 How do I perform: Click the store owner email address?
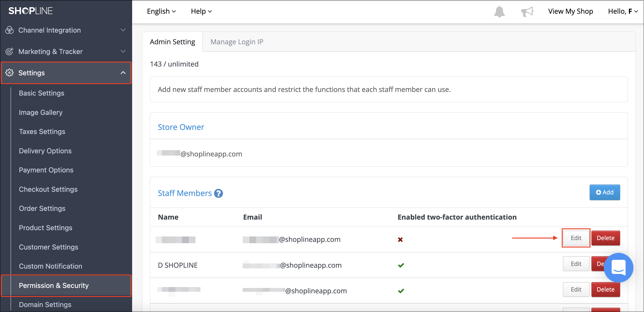coord(199,154)
